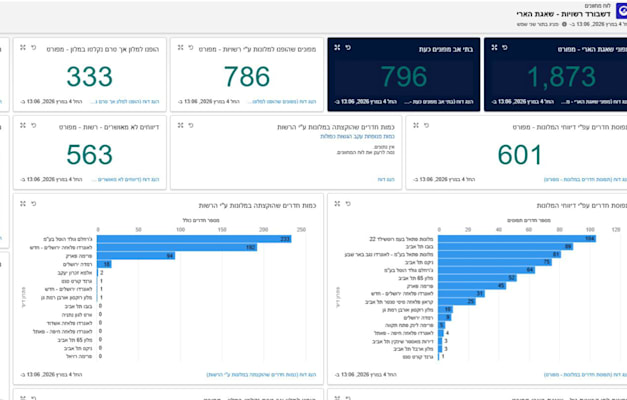Click the small icon beside expand on the 786 card
Image resolution: width=627 pixels, height=400 pixels.
coord(191,48)
